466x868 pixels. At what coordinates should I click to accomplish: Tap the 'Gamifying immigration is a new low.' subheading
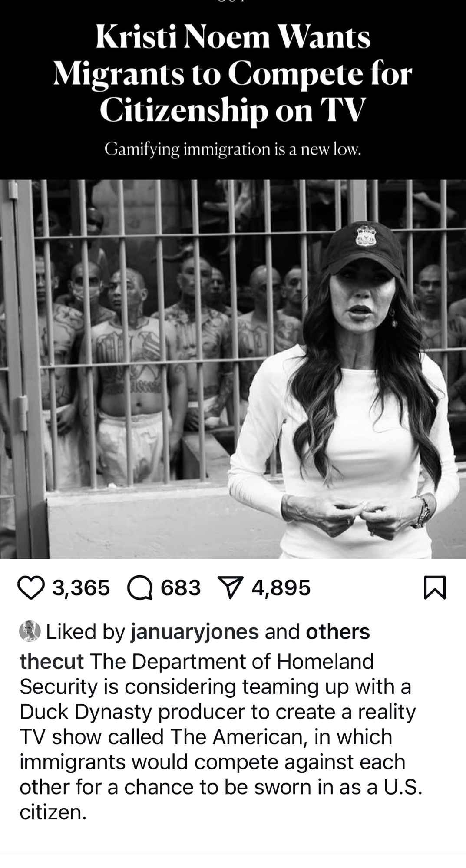click(233, 150)
